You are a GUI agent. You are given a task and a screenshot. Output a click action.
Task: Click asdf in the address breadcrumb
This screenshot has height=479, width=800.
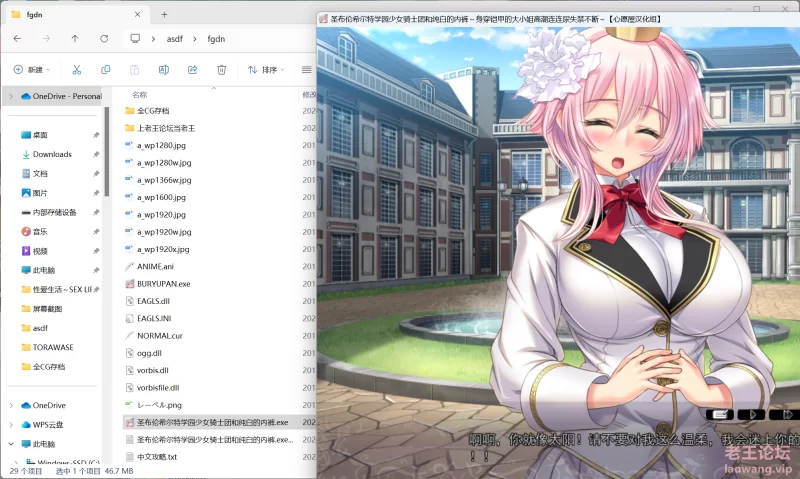[174, 39]
